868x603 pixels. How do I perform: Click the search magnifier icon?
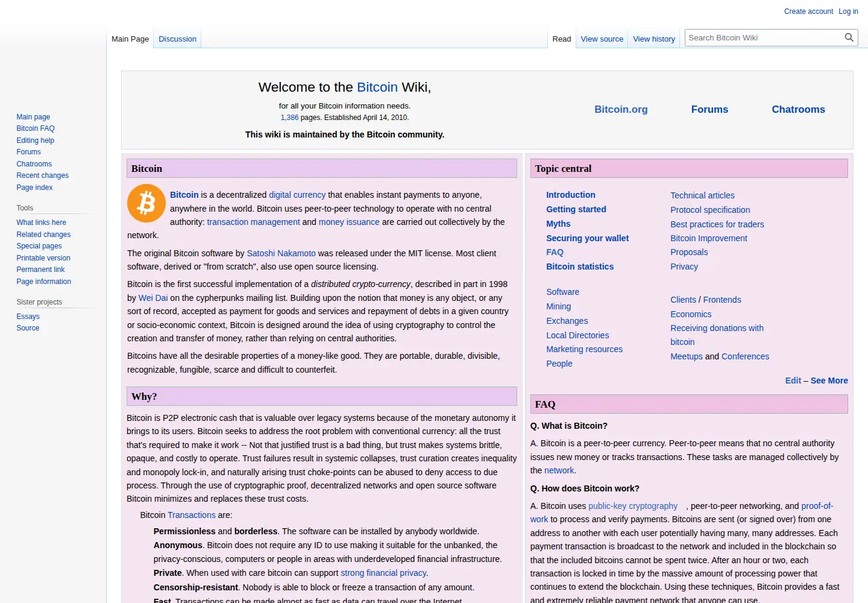[x=849, y=37]
